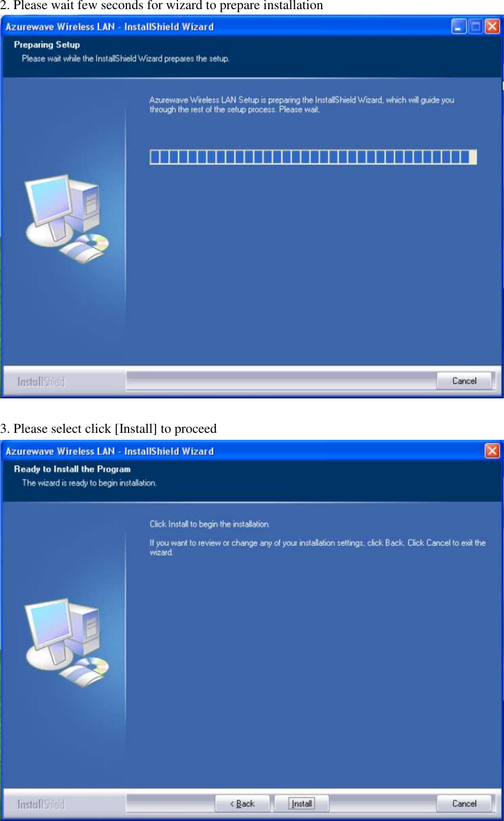Cancel the Preparing Setup wizard
The width and height of the screenshot is (504, 821).
click(464, 381)
